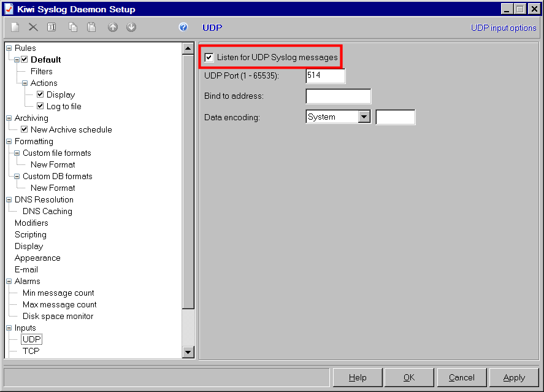Screen dimensions: 544x392
Task: Select Modifiers tree item
Action: click(x=31, y=223)
